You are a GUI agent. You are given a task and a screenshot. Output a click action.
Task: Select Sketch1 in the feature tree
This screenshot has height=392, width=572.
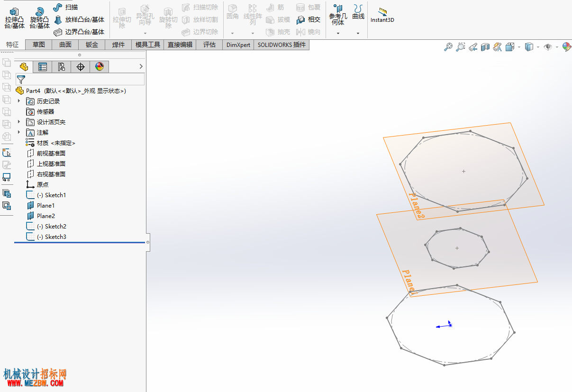pos(46,195)
